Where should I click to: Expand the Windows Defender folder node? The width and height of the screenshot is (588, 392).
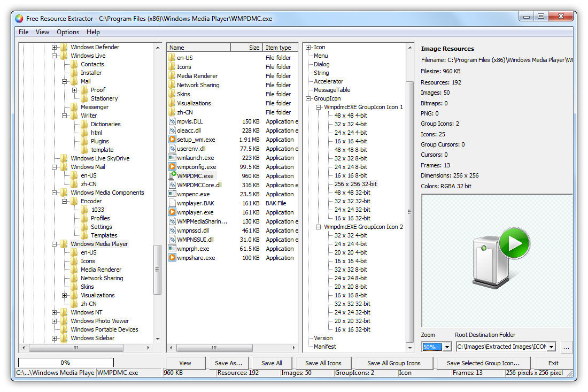click(x=55, y=47)
